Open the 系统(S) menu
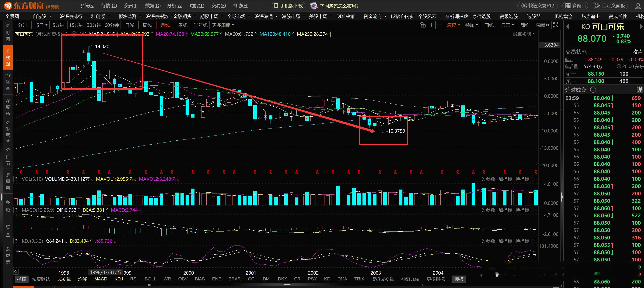The height and width of the screenshot is (288, 644). point(87,6)
